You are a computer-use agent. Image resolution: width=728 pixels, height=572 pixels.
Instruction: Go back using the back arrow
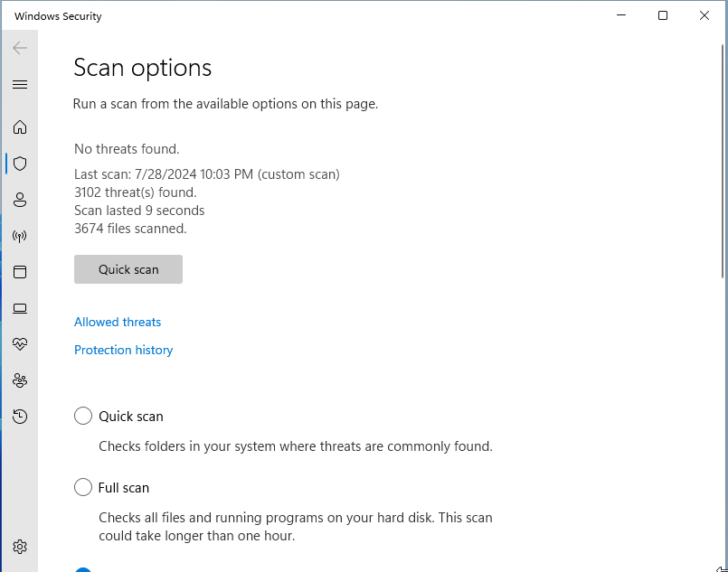point(20,48)
